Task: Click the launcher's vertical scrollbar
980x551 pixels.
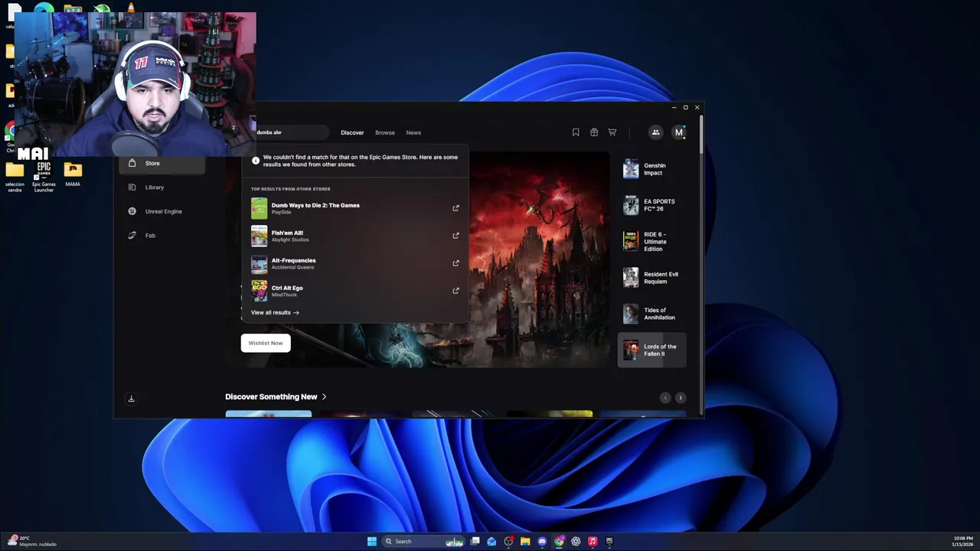Action: [701, 136]
